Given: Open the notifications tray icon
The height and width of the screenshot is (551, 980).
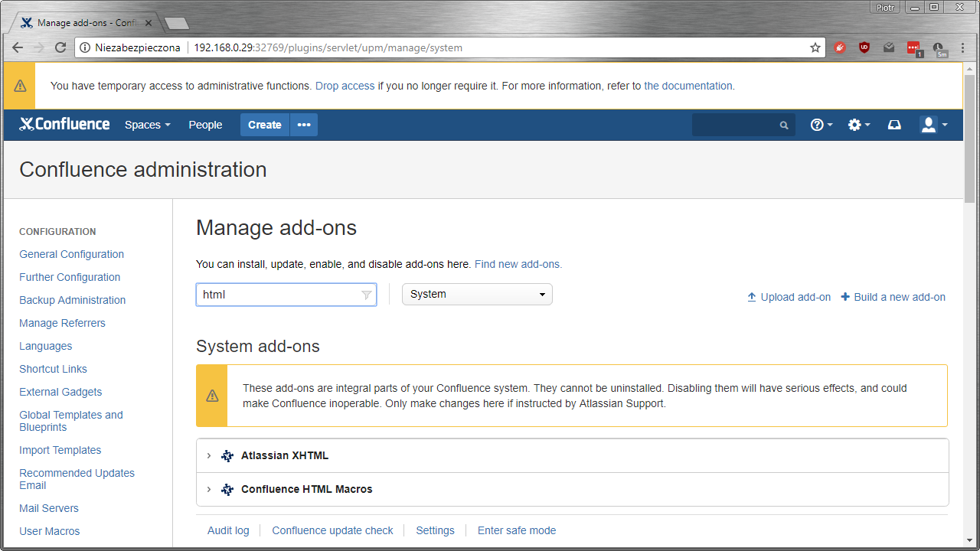Looking at the screenshot, I should pyautogui.click(x=894, y=125).
